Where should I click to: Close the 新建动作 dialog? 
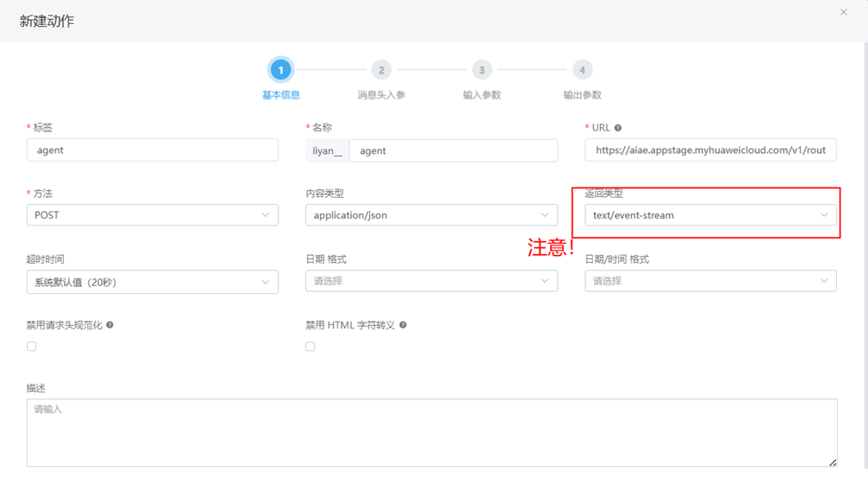(843, 12)
